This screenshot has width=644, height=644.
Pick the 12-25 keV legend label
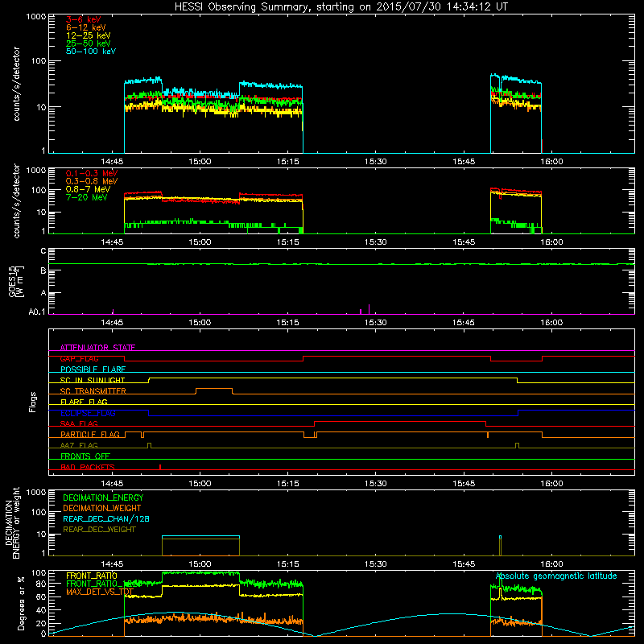point(88,35)
